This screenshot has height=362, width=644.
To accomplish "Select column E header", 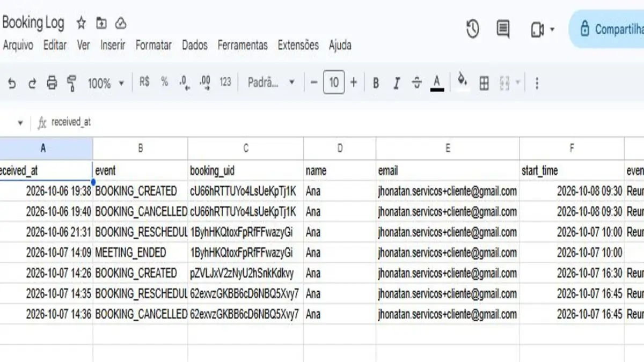I will point(448,148).
